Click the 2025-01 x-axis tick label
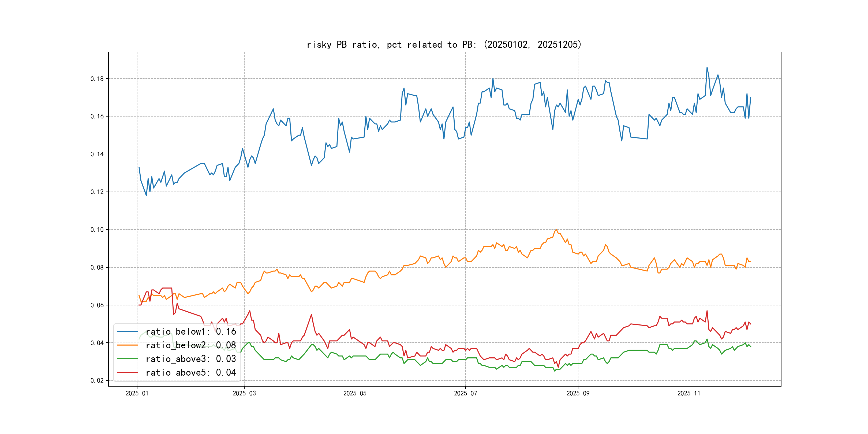This screenshot has width=868, height=434. (x=137, y=393)
